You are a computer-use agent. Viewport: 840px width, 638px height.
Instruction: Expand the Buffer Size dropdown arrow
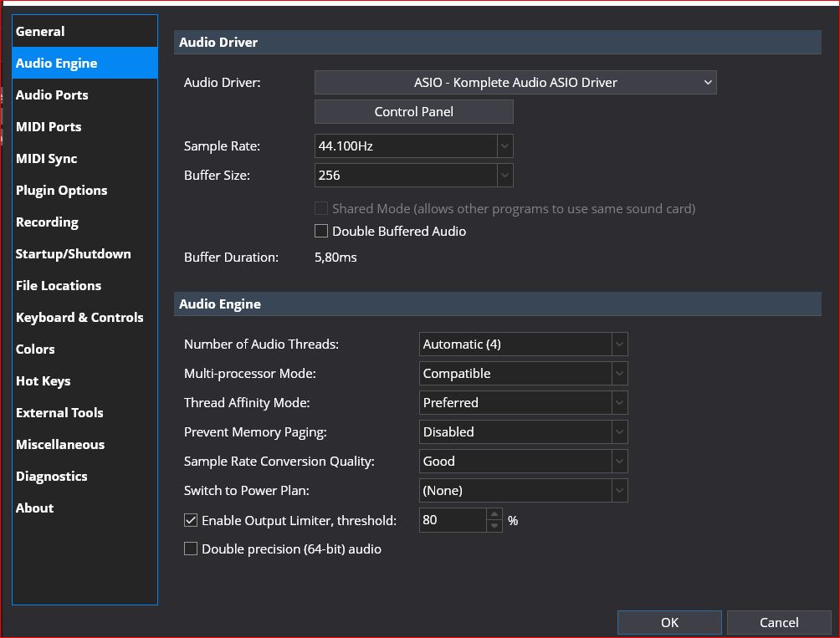point(505,175)
